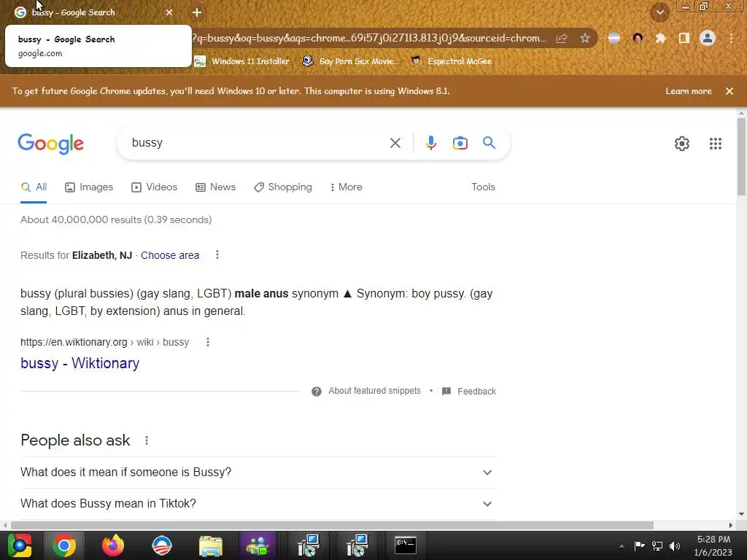Switch to the Images tab
747x560 pixels.
pos(89,187)
